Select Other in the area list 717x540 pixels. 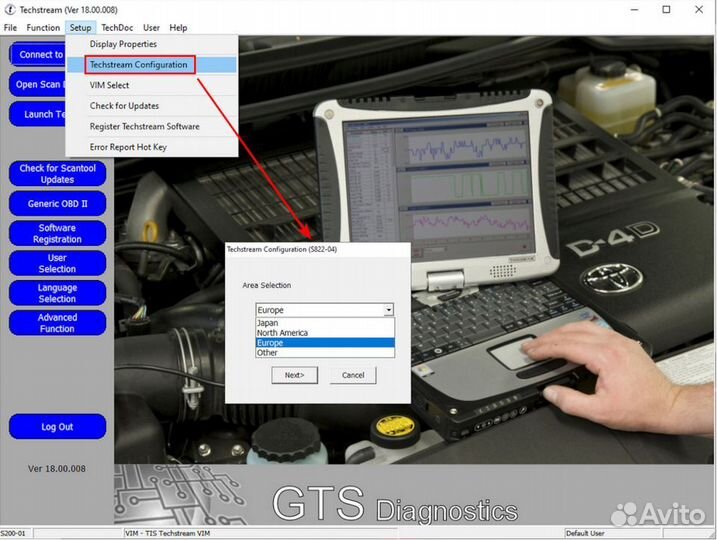pyautogui.click(x=325, y=353)
